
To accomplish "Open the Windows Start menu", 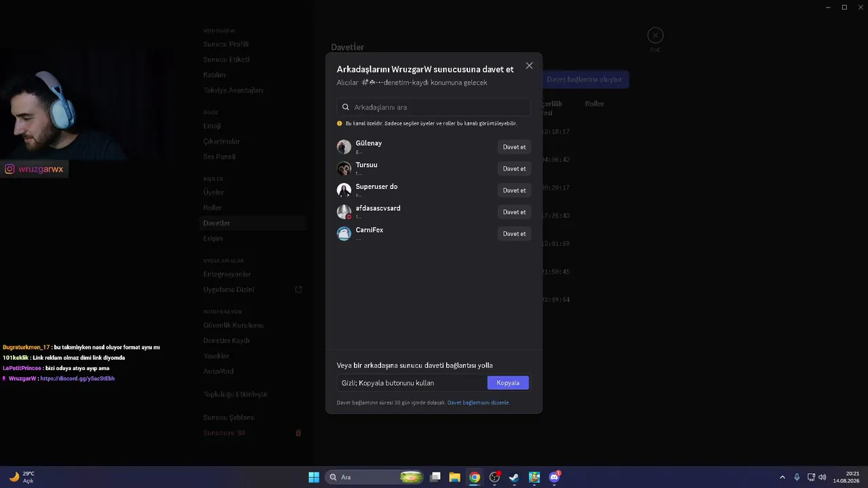I will tap(314, 477).
